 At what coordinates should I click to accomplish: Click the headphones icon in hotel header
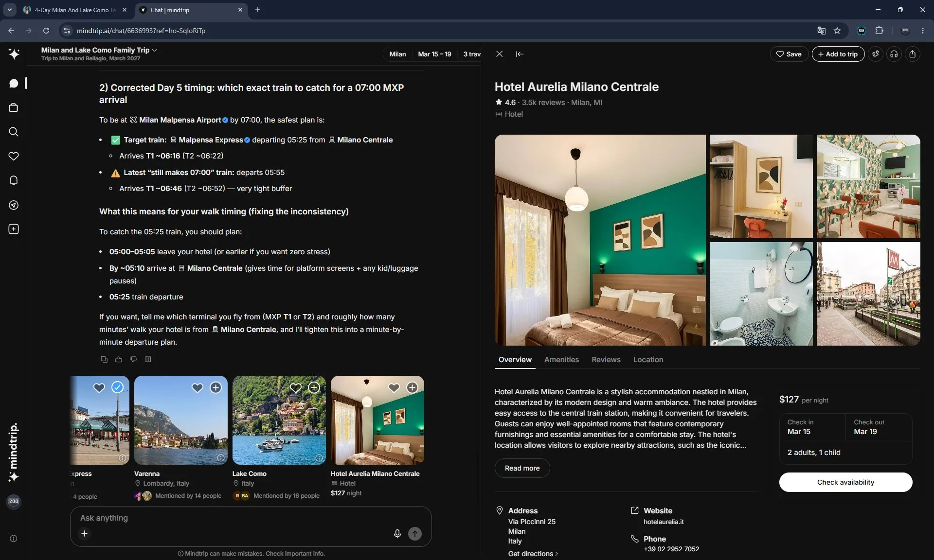point(894,54)
